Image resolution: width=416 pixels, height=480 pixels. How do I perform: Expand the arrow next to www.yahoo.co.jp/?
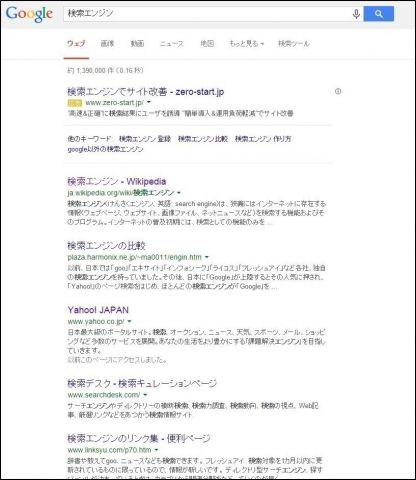click(x=129, y=321)
